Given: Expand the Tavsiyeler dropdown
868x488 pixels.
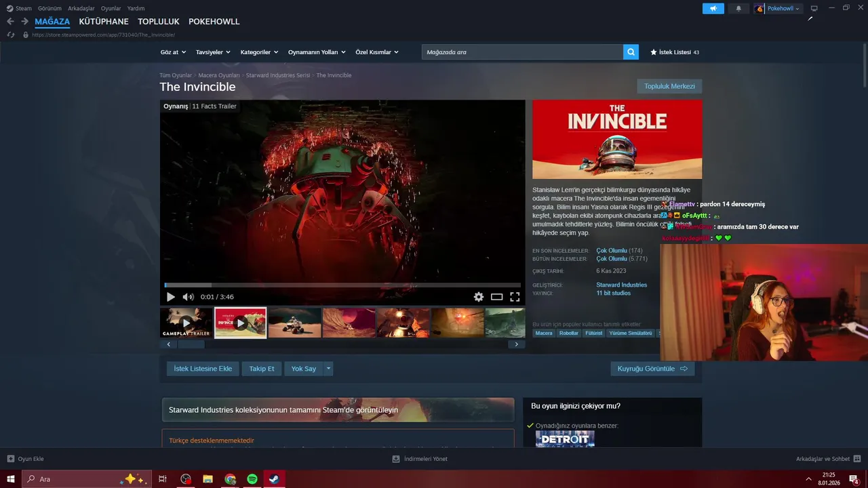Looking at the screenshot, I should tap(213, 52).
